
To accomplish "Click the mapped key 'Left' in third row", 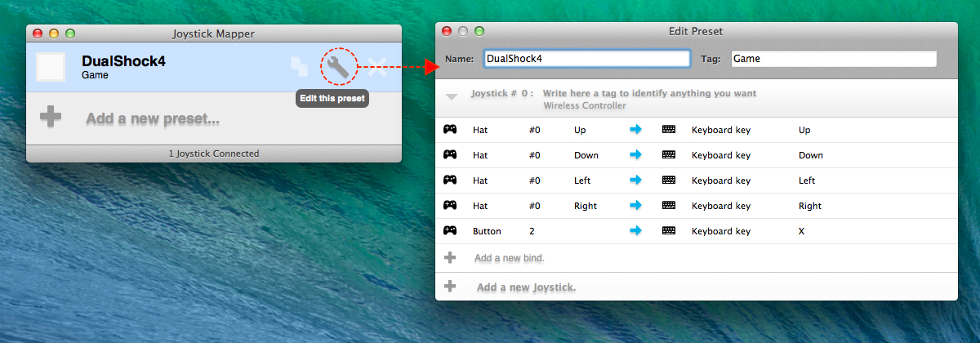I will (807, 180).
